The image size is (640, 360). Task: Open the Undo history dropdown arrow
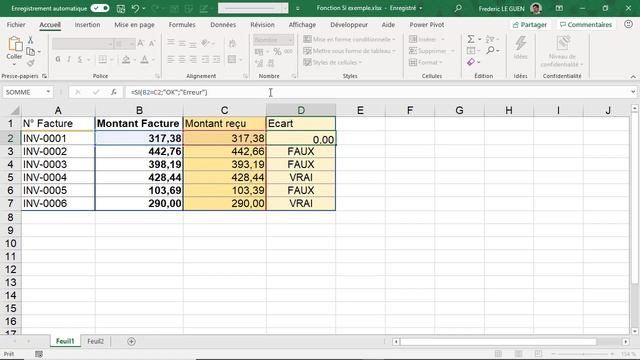pos(144,8)
